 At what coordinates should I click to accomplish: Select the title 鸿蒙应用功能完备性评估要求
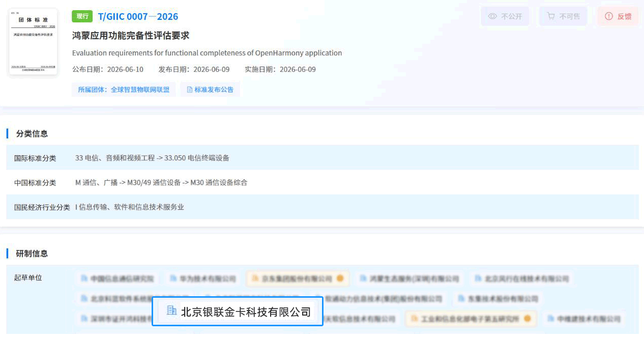131,36
